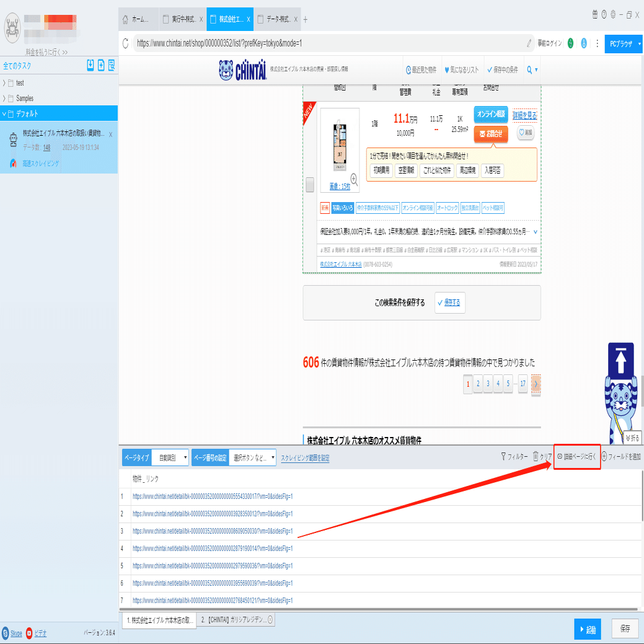Click the green round icon next to 事前ログイン

(570, 43)
